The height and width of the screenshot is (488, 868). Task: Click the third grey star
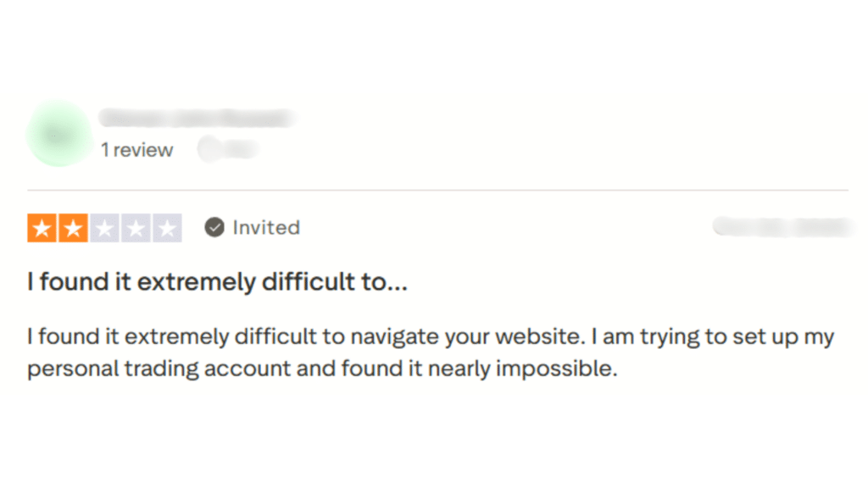coord(103,228)
